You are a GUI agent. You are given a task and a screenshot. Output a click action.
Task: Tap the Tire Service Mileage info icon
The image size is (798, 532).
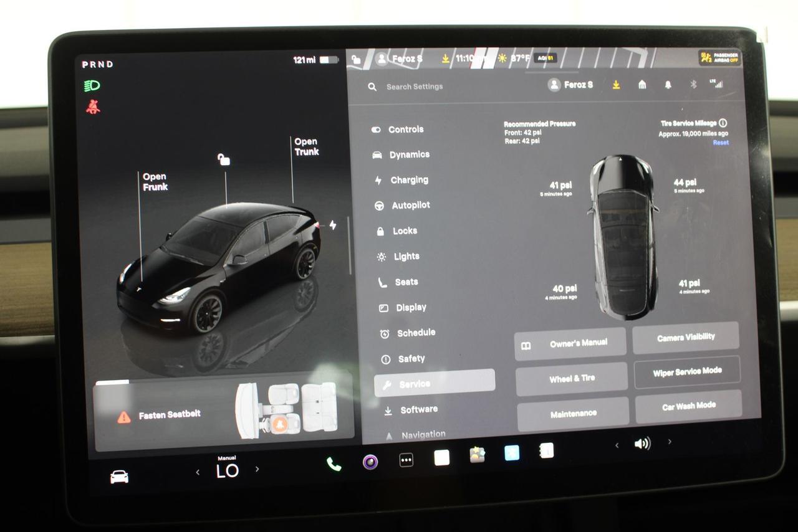click(723, 123)
